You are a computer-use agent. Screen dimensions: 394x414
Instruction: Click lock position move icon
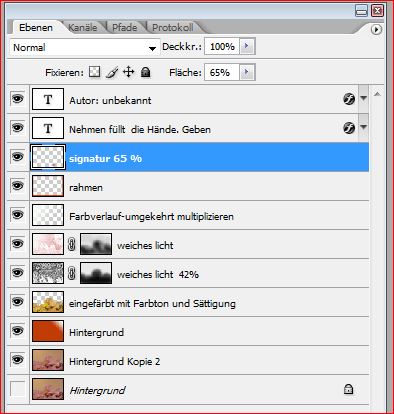click(x=129, y=72)
